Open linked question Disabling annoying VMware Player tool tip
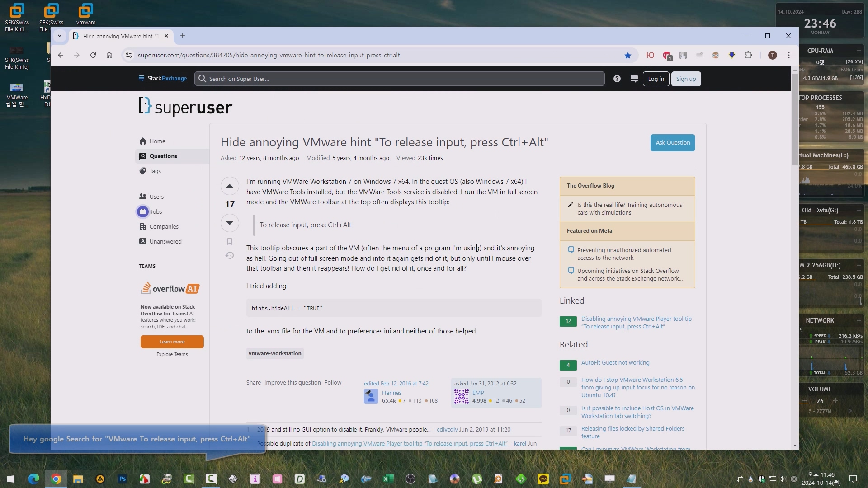 pos(636,323)
